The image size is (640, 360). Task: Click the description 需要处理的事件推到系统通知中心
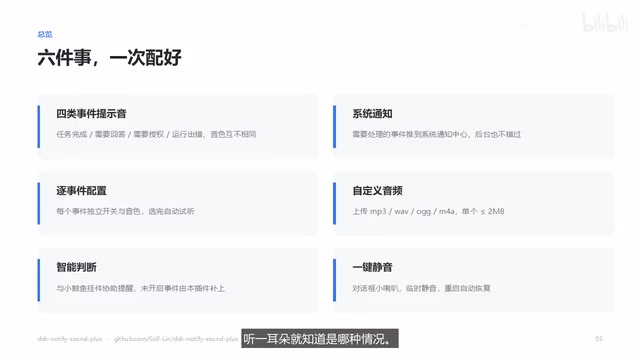tap(437, 134)
